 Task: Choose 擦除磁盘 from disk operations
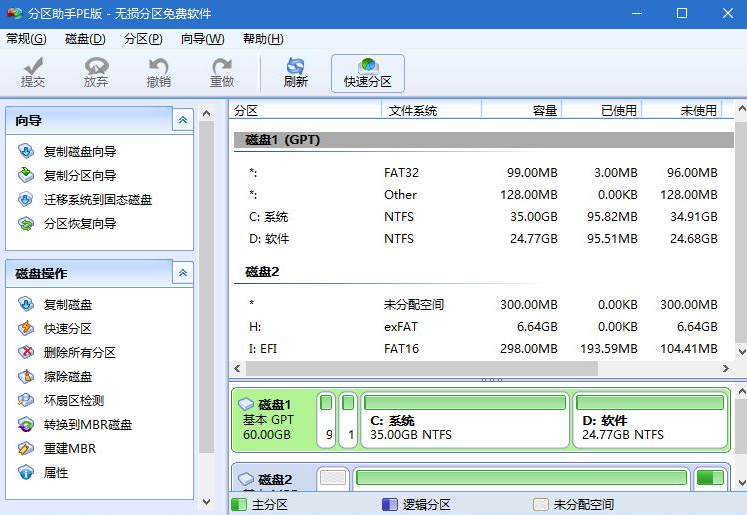(x=67, y=377)
